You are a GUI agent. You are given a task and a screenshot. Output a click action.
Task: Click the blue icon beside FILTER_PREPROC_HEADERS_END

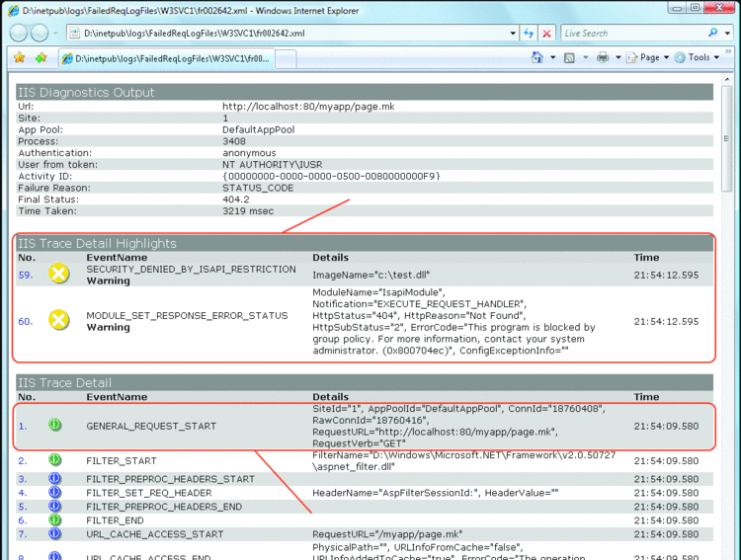click(54, 506)
